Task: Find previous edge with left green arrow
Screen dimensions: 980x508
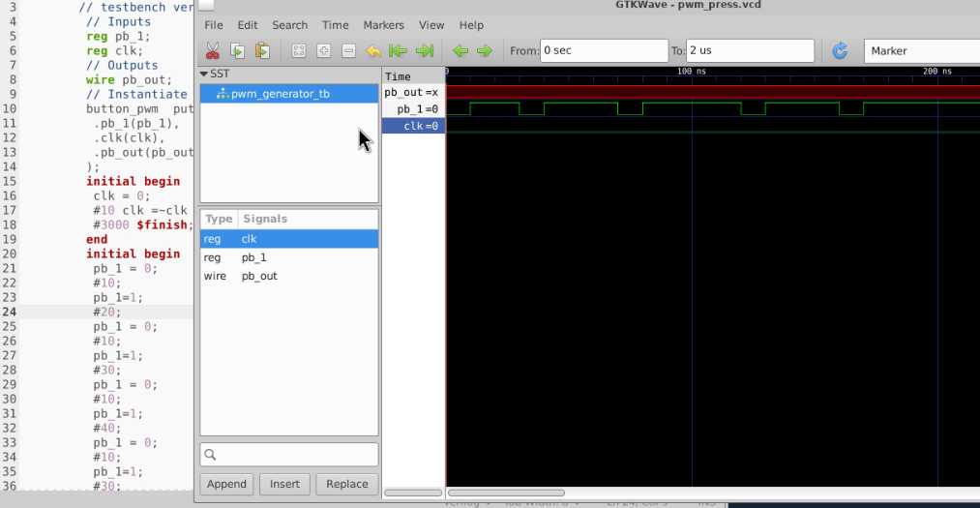Action: pyautogui.click(x=460, y=51)
